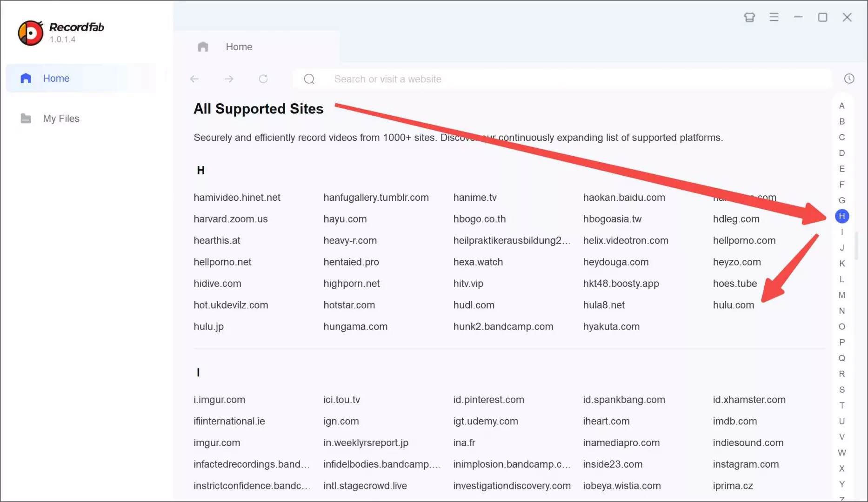The image size is (868, 502).
Task: Jump to letter S in index
Action: (x=842, y=390)
